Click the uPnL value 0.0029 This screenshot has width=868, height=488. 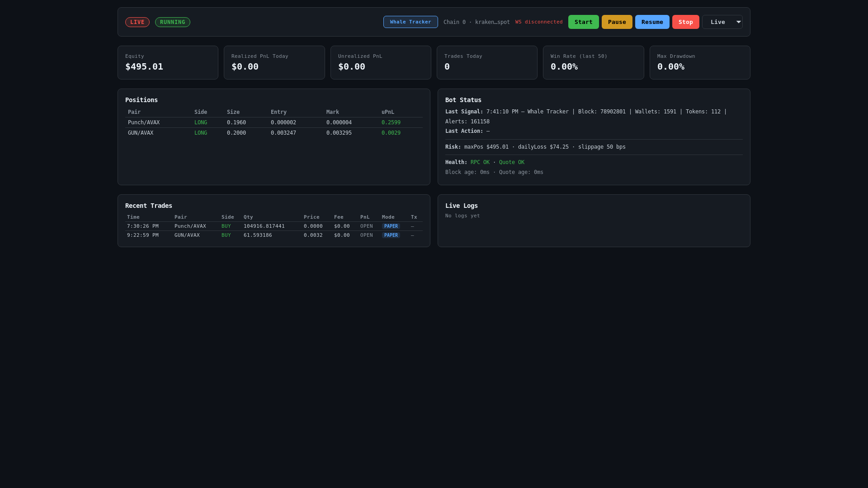click(x=391, y=133)
